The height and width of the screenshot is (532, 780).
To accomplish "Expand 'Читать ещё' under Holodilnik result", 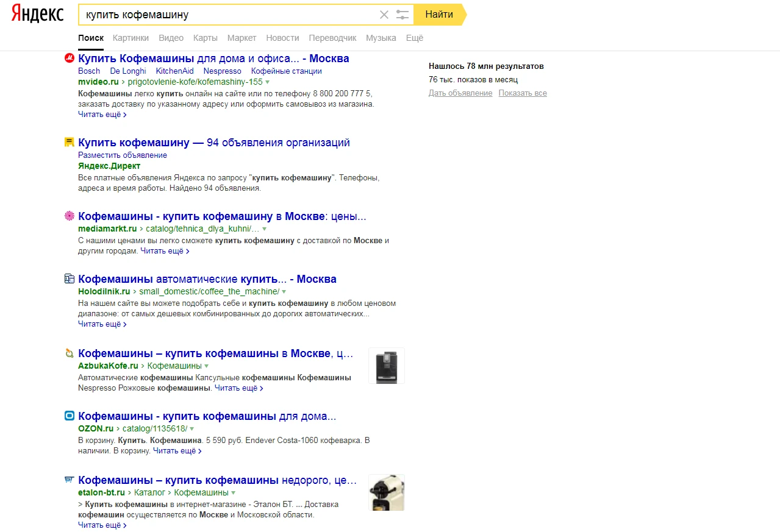I will 102,324.
